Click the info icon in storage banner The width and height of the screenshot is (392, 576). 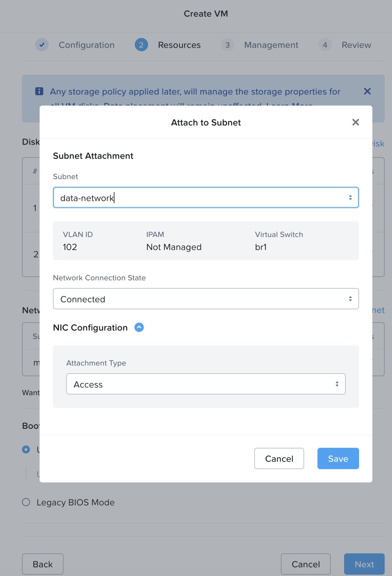(39, 91)
